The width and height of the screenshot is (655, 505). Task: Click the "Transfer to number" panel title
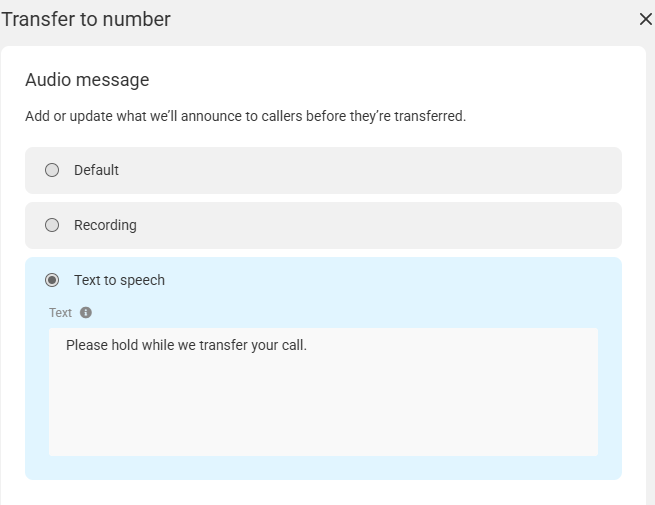pyautogui.click(x=86, y=19)
